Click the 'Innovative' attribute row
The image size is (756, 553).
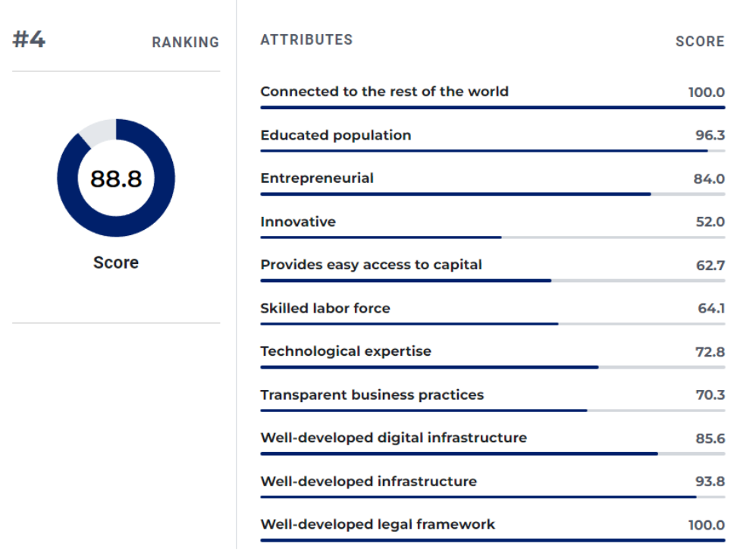298,222
